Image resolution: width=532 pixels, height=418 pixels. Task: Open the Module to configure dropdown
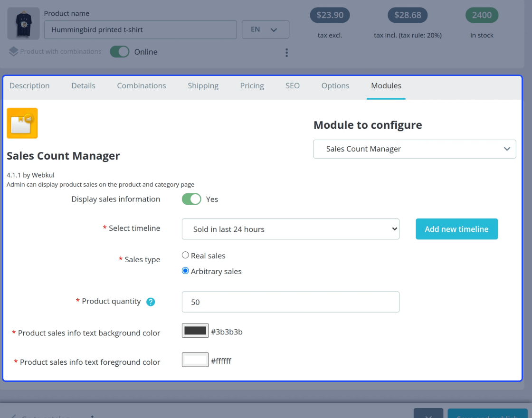(415, 149)
